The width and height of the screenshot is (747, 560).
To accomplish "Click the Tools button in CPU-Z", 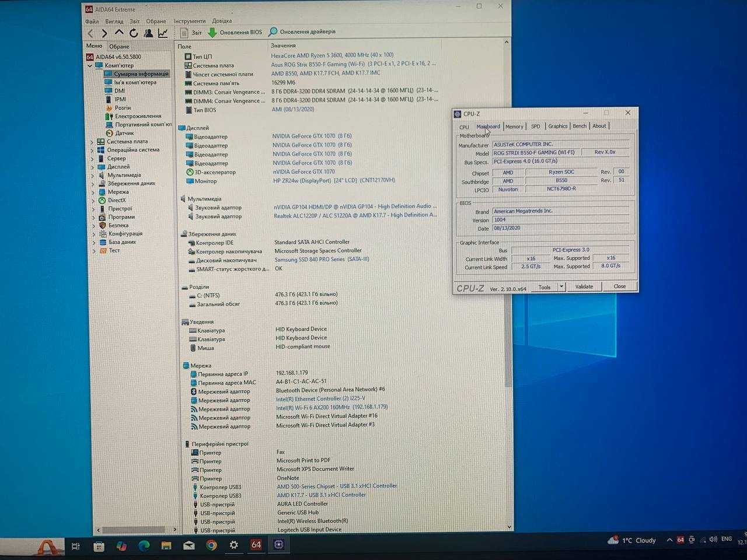I will [544, 287].
